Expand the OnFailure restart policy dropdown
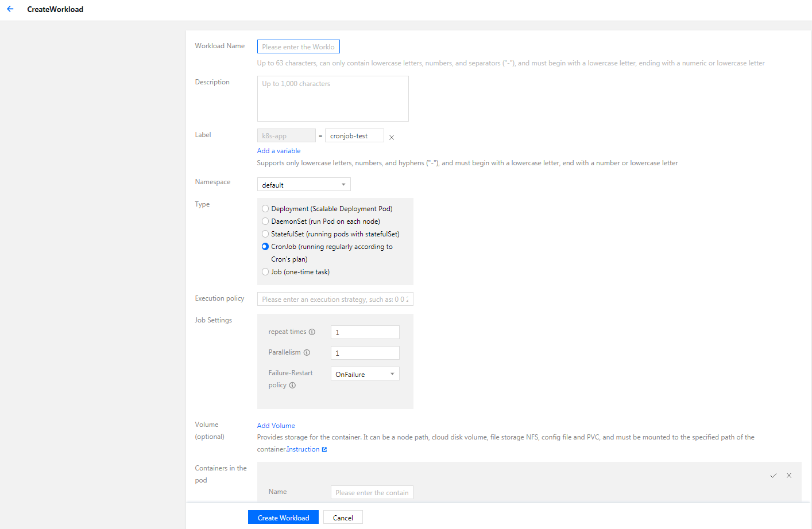This screenshot has height=529, width=812. click(x=365, y=374)
